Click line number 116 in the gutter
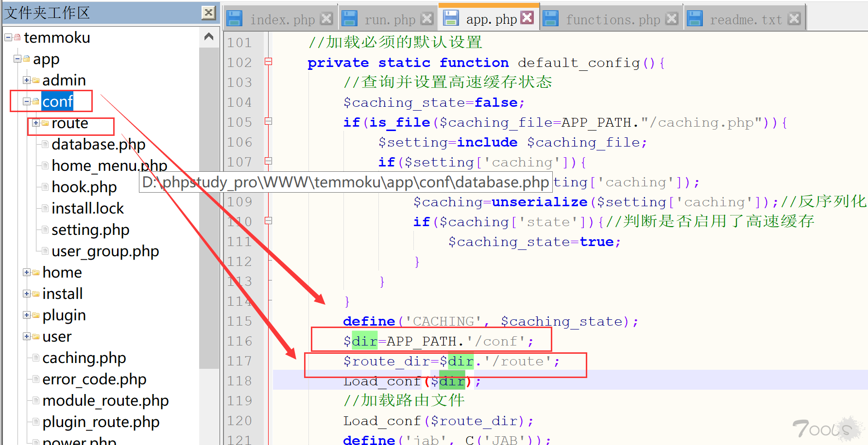The image size is (868, 445). click(239, 341)
